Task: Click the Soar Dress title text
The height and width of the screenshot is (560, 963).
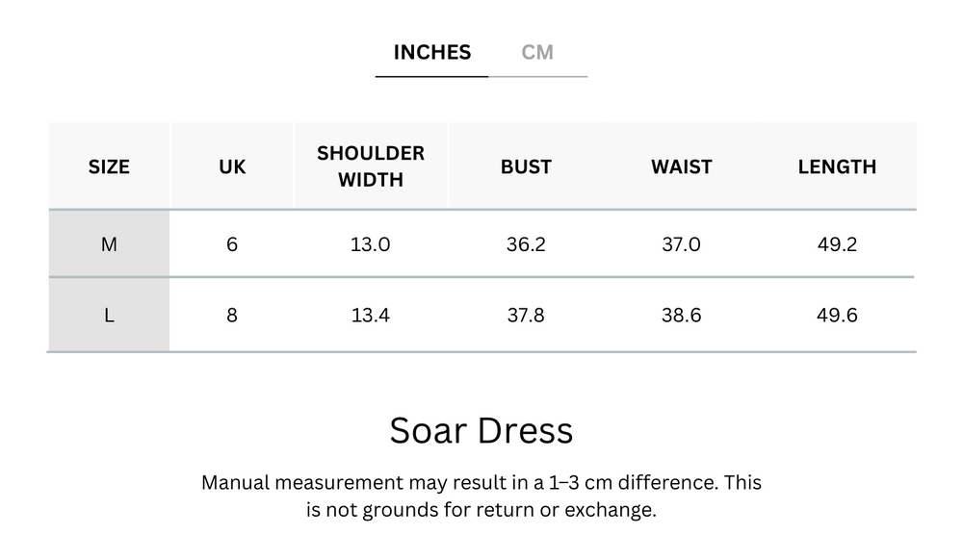Action: [x=481, y=431]
